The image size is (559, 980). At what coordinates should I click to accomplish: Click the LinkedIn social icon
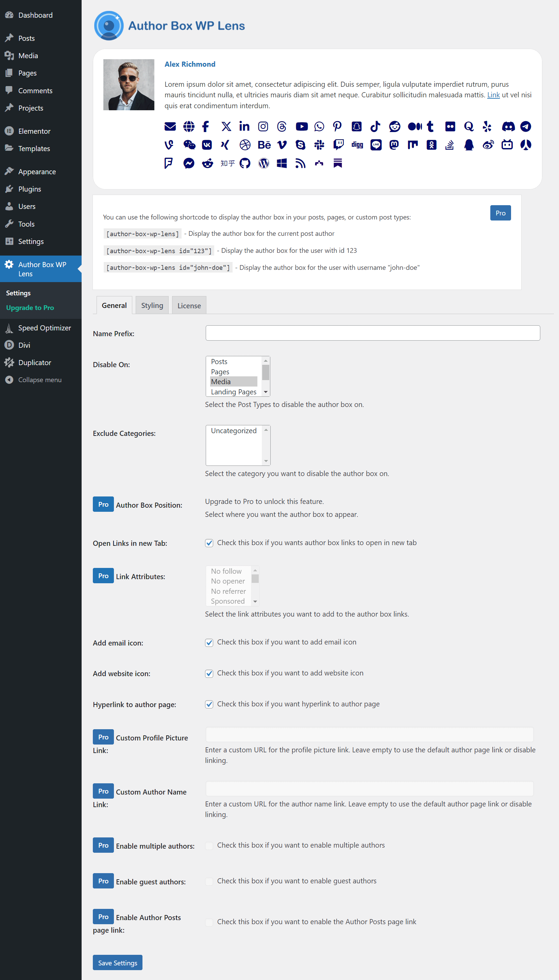[244, 126]
